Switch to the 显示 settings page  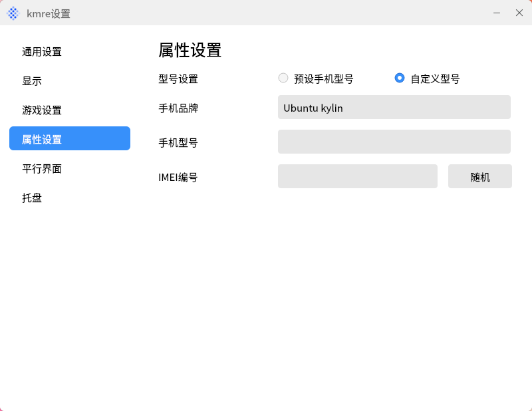[31, 80]
